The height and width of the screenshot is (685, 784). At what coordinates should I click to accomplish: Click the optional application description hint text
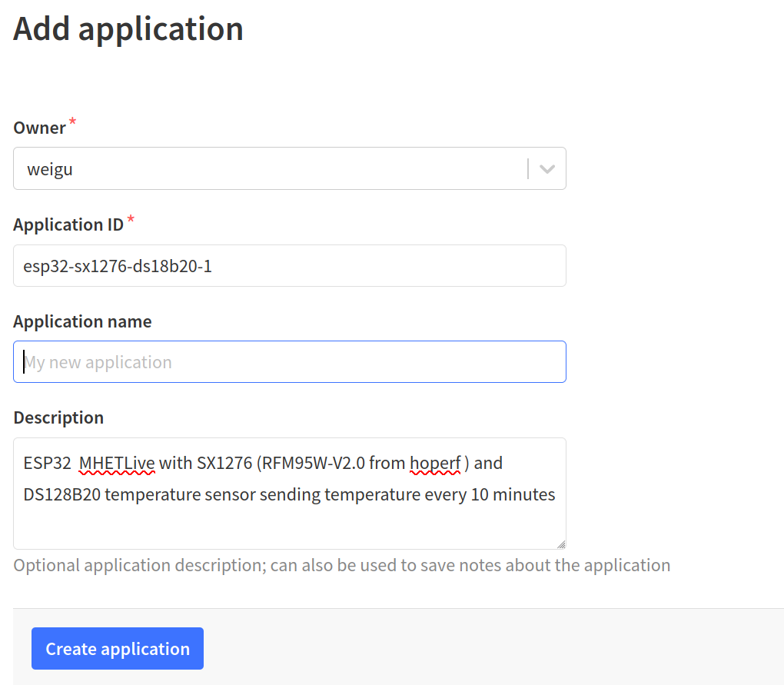tap(341, 566)
